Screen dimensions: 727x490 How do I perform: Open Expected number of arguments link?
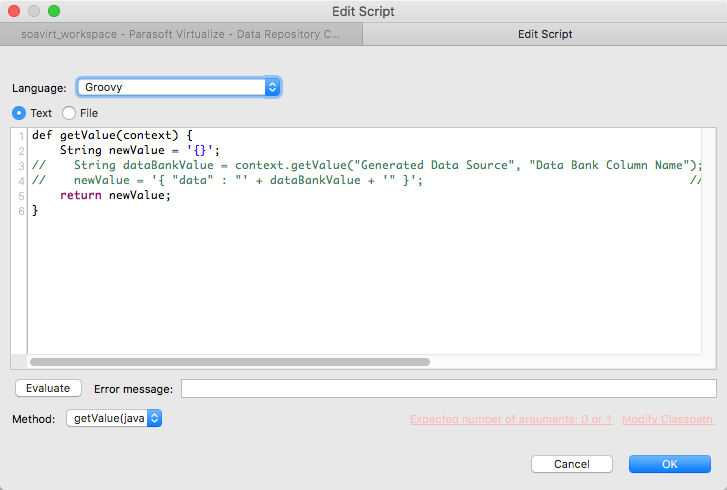pos(511,419)
